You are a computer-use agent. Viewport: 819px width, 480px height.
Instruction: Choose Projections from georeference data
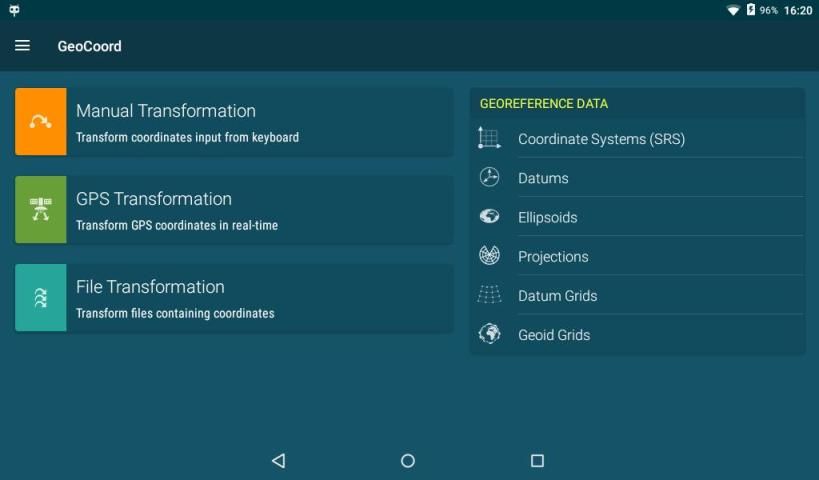(553, 256)
